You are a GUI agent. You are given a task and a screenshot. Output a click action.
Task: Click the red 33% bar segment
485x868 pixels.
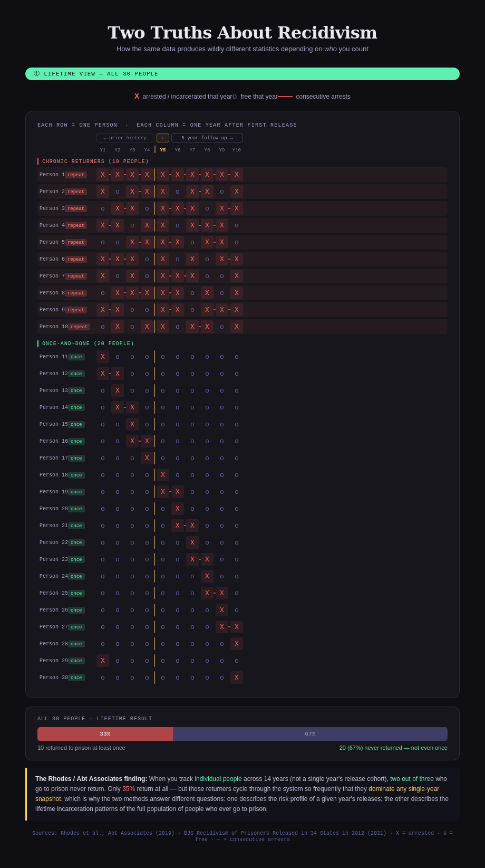(x=105, y=734)
